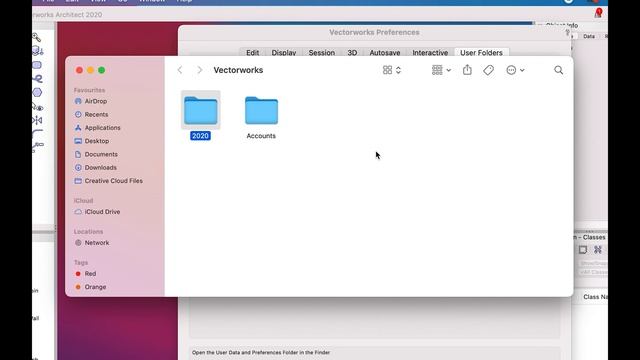Screen dimensions: 640x360
Task: Click the Finder green zoom button
Action: pos(102,70)
